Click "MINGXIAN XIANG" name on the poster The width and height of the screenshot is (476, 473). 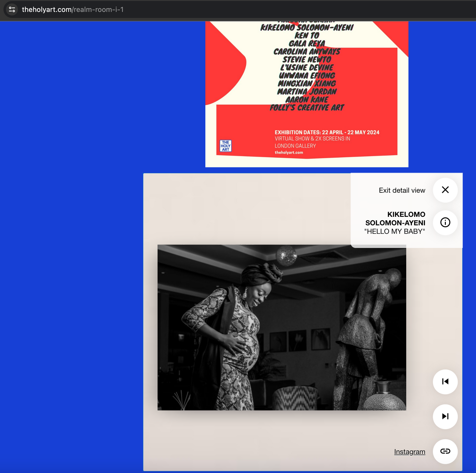pos(307,84)
